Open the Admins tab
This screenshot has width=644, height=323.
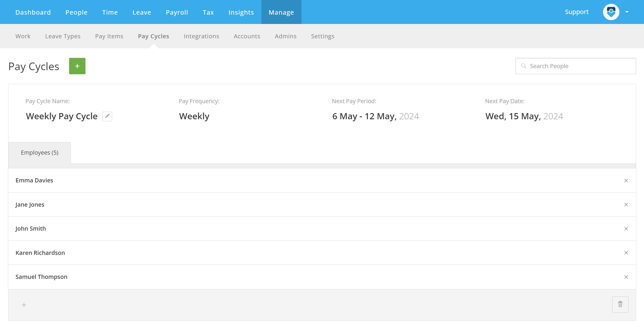point(285,36)
